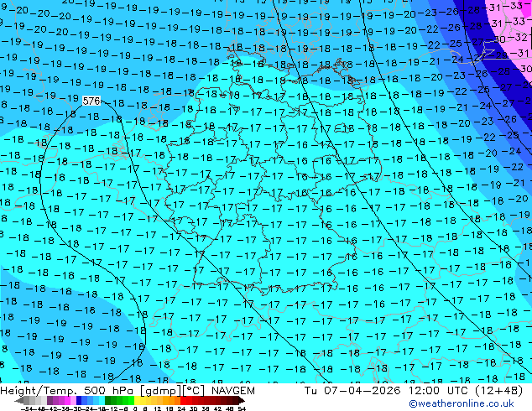Image resolution: width=532 pixels, height=411 pixels.
Task: Click the '12:00 UTC (12+48)' forecast time
Action: pyautogui.click(x=466, y=391)
